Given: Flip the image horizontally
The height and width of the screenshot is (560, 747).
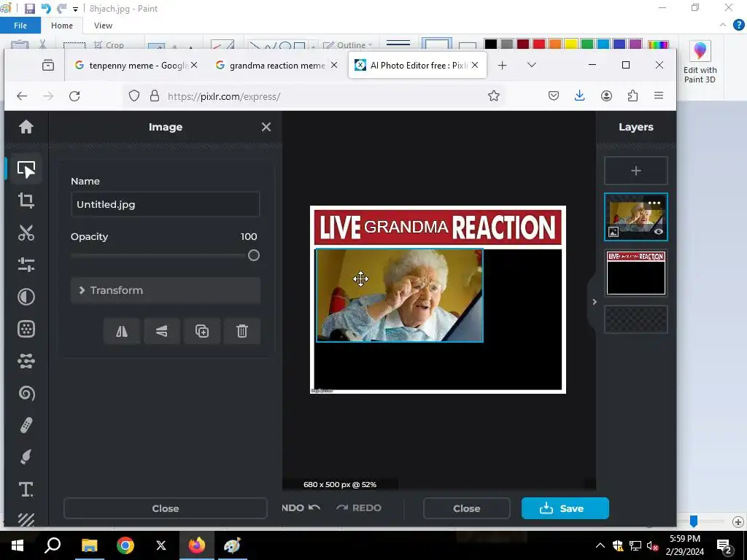Looking at the screenshot, I should tap(122, 331).
